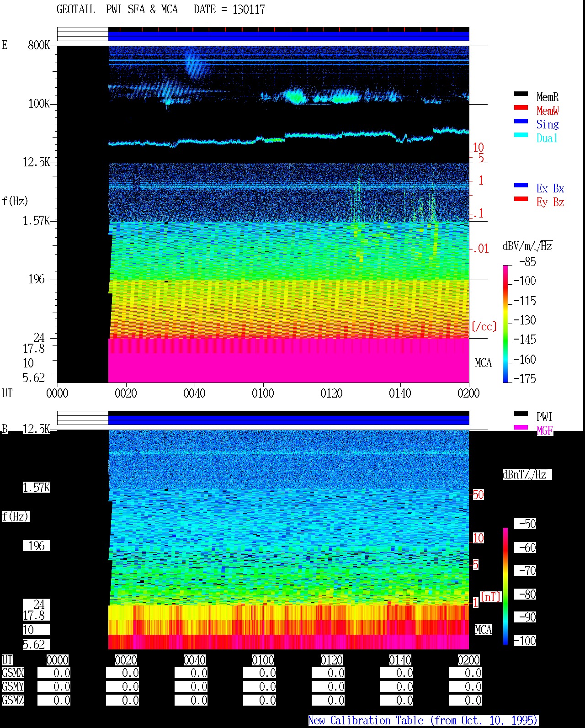Click the magenta MCA band in E spectrogram

coord(288,360)
